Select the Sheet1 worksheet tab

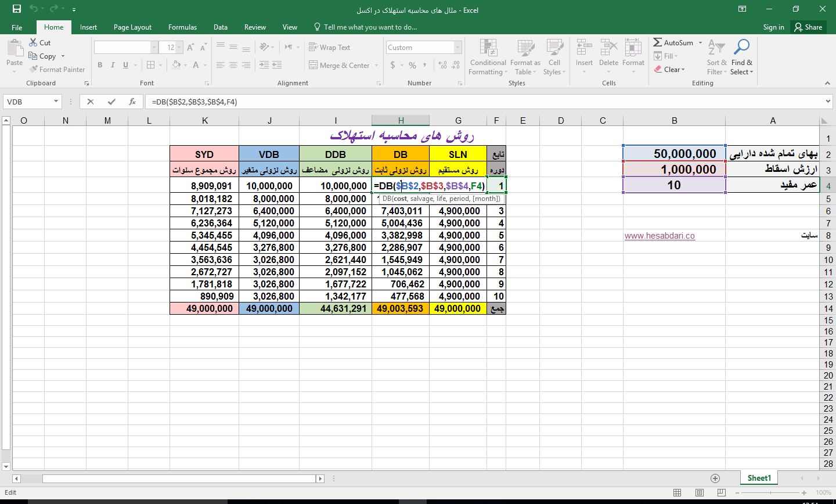[759, 478]
